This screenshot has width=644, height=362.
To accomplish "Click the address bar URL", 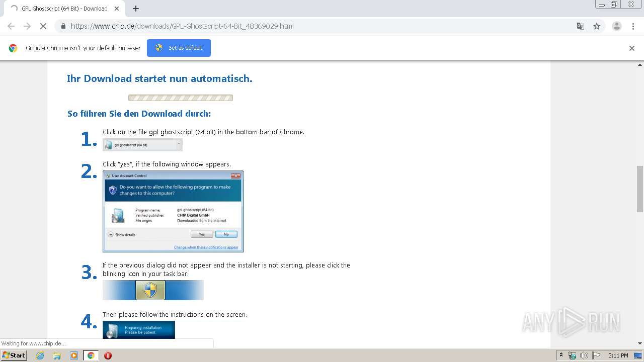I will (182, 26).
